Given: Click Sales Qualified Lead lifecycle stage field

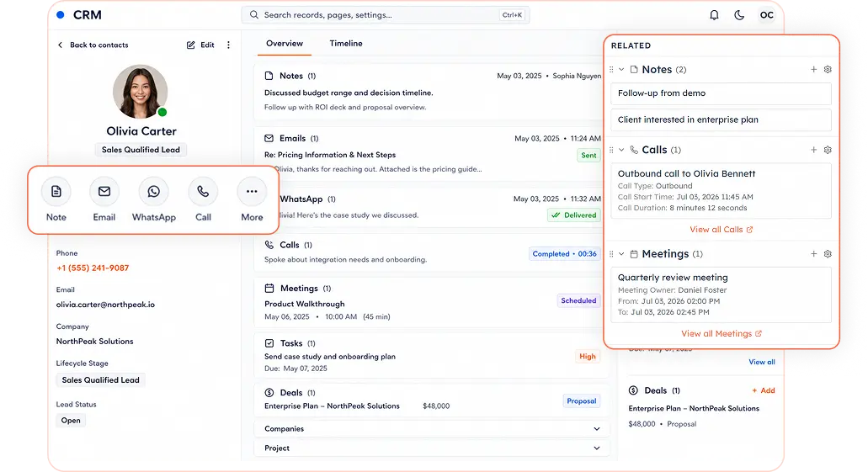Looking at the screenshot, I should [100, 380].
